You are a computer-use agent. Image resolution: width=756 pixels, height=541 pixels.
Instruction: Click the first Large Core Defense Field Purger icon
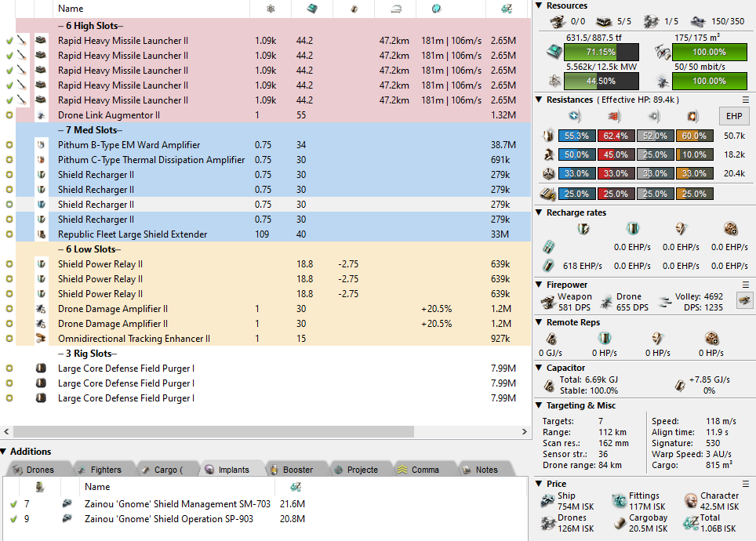click(x=41, y=369)
